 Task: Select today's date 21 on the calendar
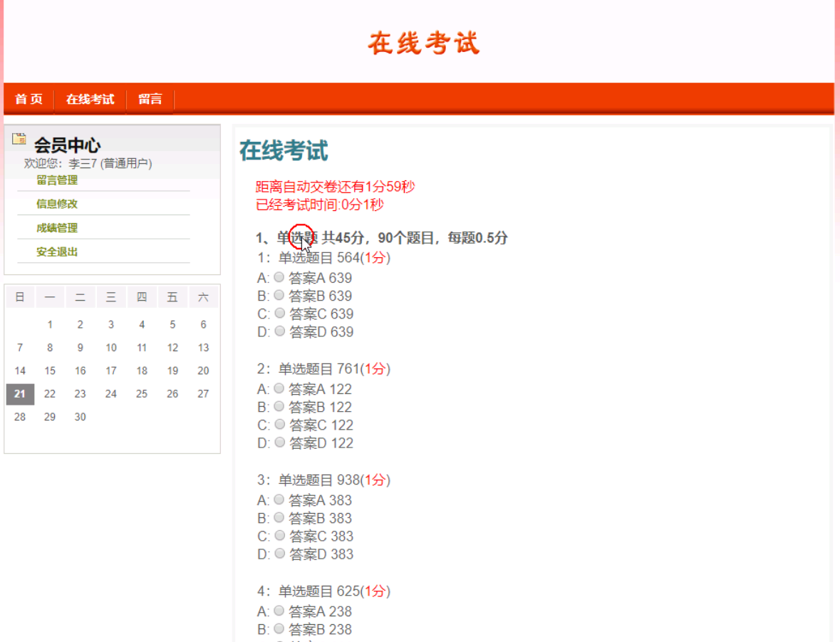point(19,393)
